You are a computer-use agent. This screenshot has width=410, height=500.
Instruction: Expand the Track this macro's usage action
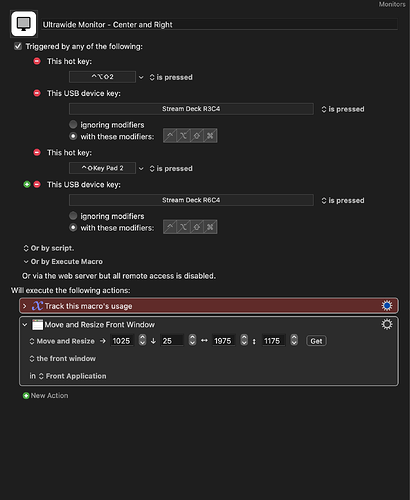coord(25,306)
